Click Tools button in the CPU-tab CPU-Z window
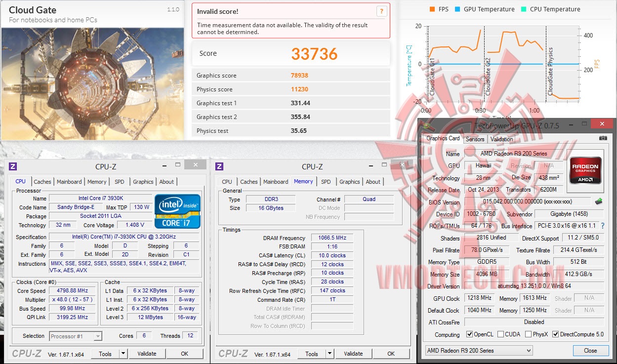The image size is (617, 364). coord(105,354)
